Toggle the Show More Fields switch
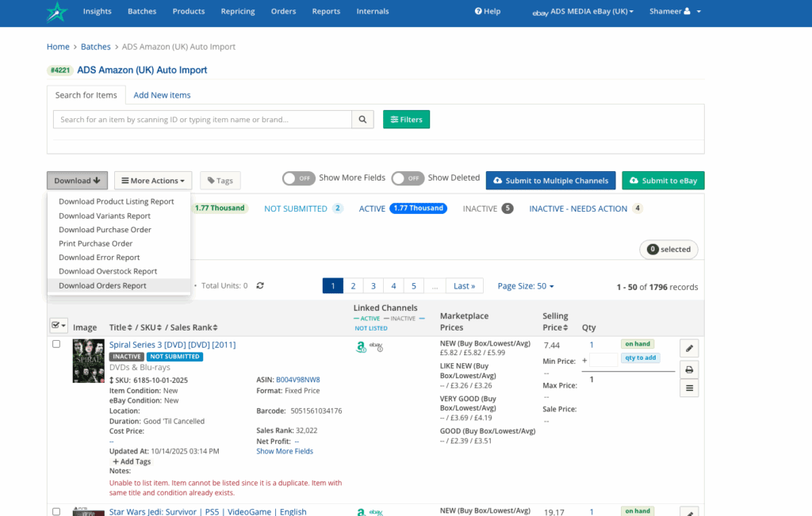 [x=298, y=178]
